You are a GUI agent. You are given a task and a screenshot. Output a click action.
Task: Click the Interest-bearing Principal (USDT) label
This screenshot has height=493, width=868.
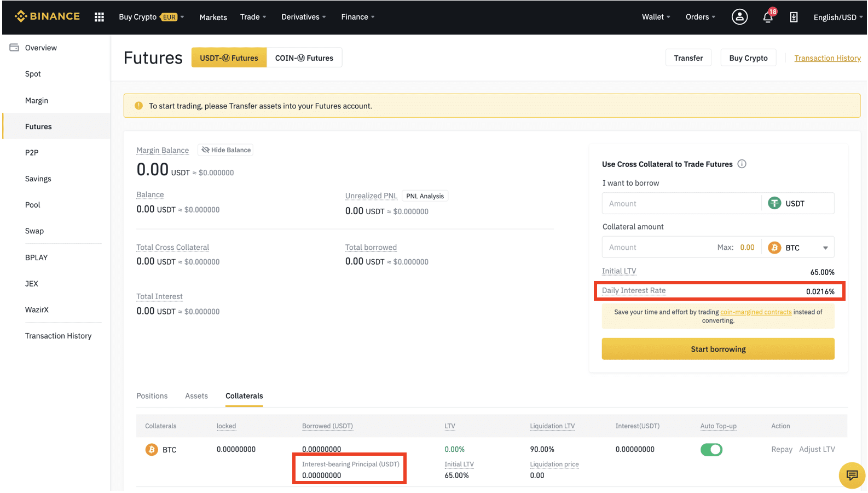[x=350, y=464]
